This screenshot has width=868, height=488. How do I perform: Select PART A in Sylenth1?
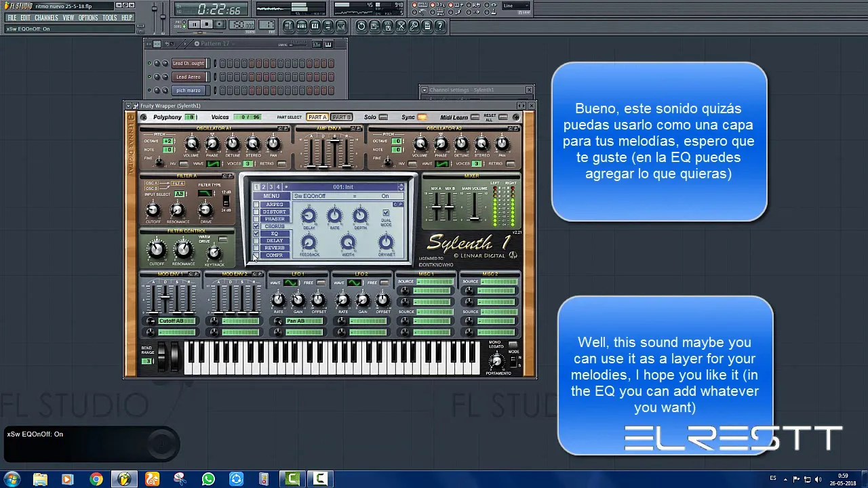[x=317, y=117]
